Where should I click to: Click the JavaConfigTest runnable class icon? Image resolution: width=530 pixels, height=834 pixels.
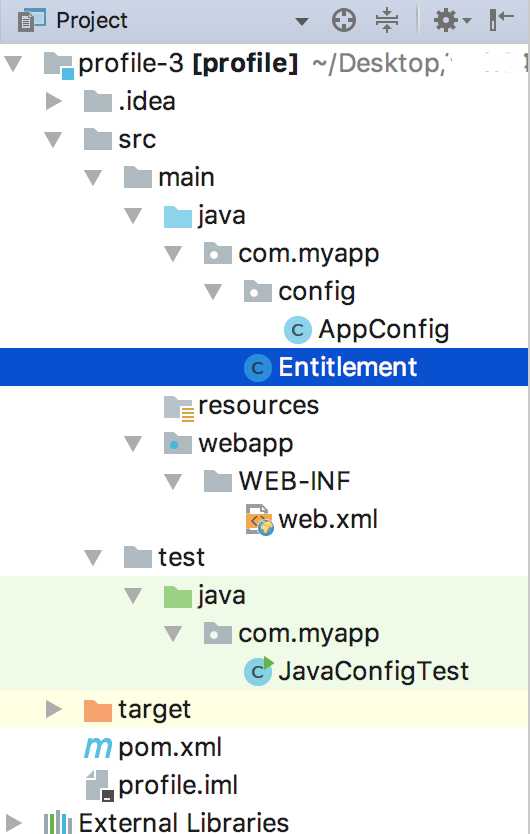[x=259, y=671]
